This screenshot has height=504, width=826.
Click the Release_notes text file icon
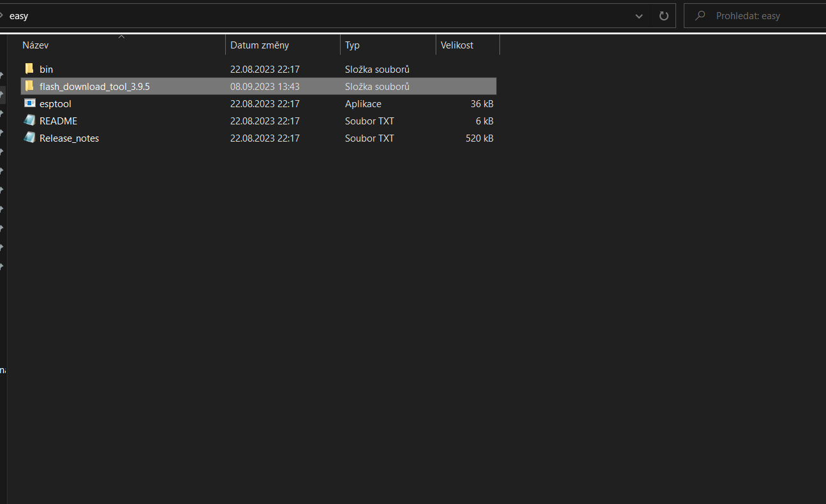tap(29, 138)
